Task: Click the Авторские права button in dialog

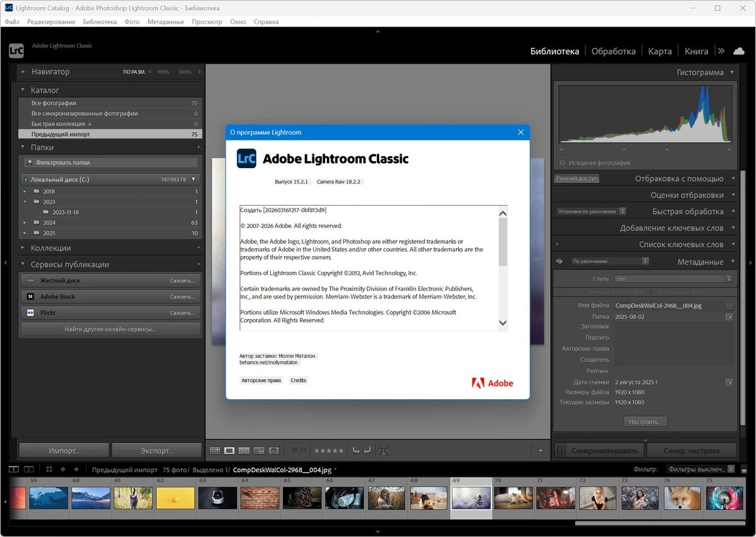Action: (261, 380)
